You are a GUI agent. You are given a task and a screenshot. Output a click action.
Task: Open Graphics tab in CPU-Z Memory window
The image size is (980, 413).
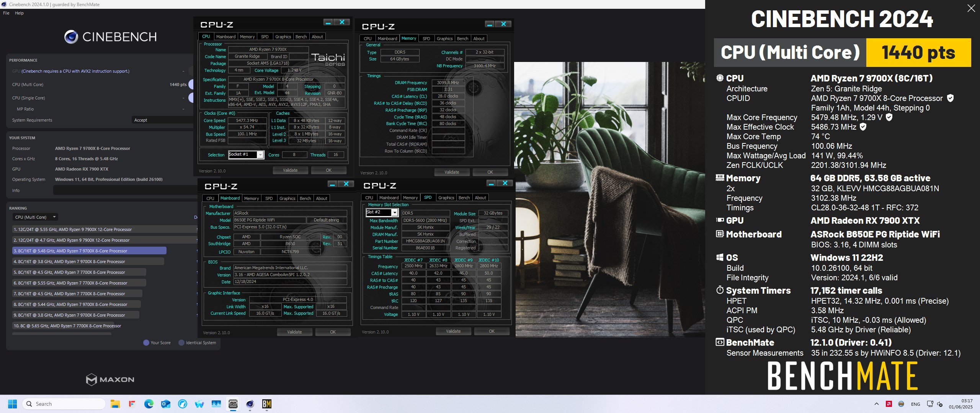[x=445, y=39]
